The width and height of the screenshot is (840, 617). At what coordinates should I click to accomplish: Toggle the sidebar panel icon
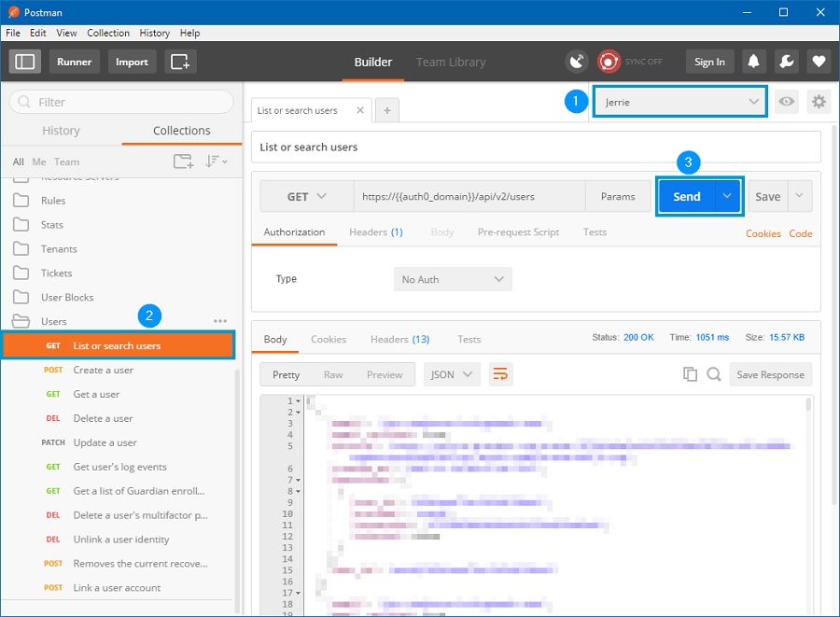24,62
